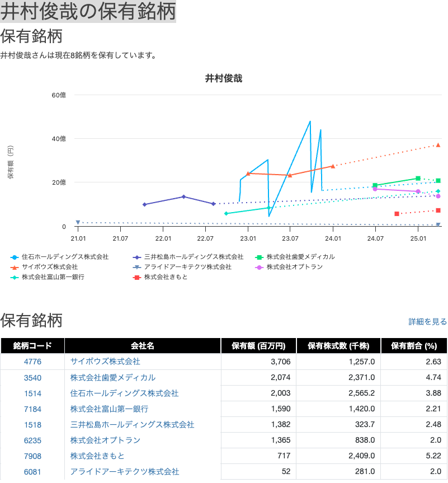This screenshot has width=448, height=483.
Task: Click holding ratio 2.0 in オプトラン row
Action: coord(436,440)
